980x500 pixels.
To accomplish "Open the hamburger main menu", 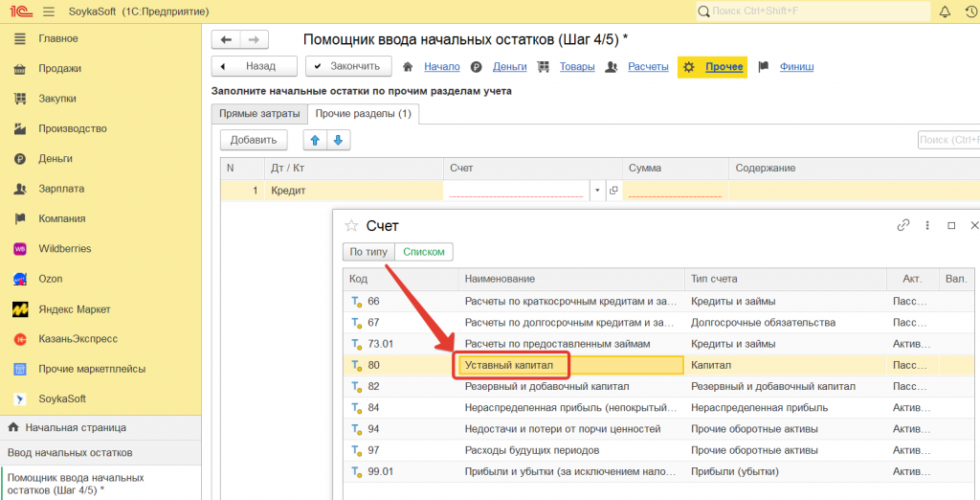I will point(49,11).
